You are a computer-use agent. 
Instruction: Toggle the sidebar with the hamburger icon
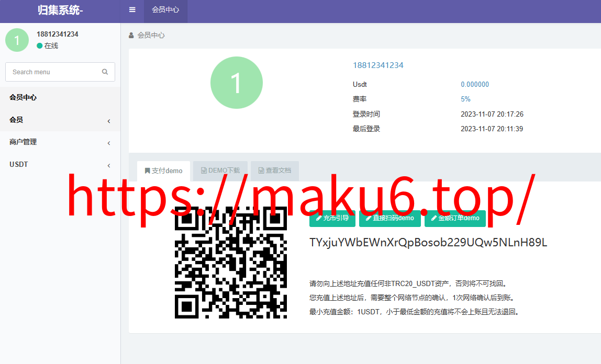tap(132, 9)
